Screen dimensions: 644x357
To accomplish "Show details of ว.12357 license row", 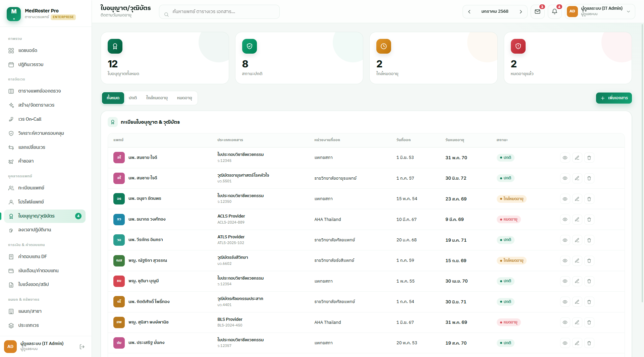I will click(x=565, y=343).
